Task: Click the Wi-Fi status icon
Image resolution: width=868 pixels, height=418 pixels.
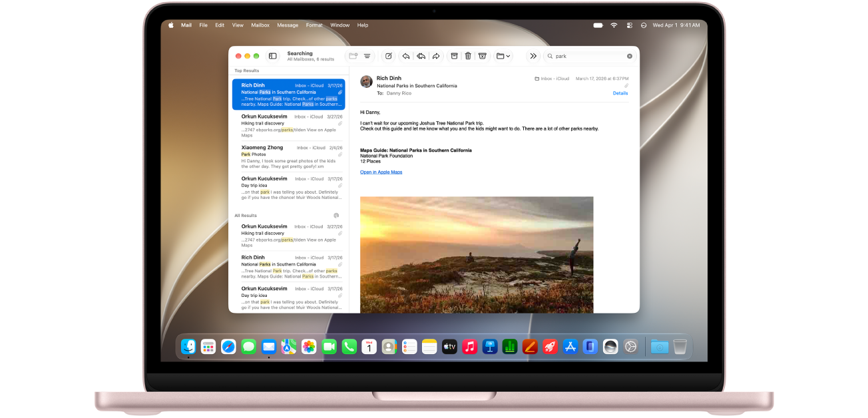Action: click(x=614, y=25)
